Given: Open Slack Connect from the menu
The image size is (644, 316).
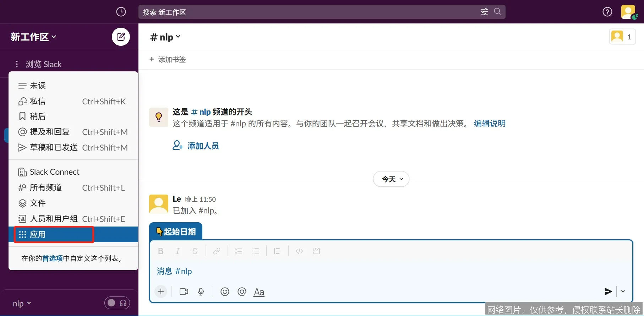Looking at the screenshot, I should [73, 172].
